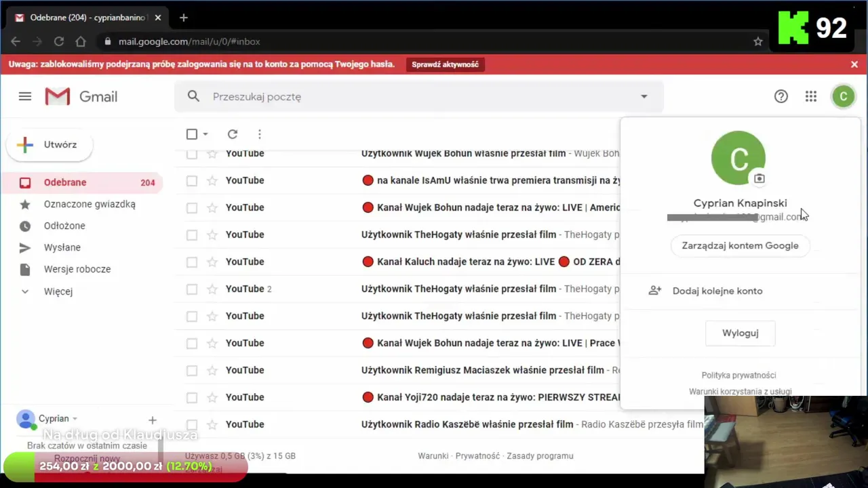Star the Radio Kaszëbë email
The width and height of the screenshot is (868, 488).
click(x=212, y=424)
